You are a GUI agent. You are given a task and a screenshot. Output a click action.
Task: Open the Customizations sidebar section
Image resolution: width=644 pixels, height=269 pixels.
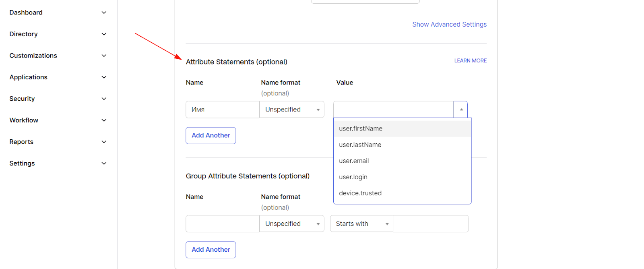pos(33,56)
